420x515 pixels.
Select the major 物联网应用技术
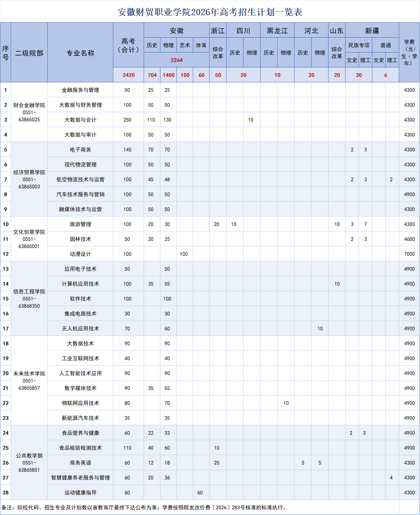pyautogui.click(x=80, y=403)
